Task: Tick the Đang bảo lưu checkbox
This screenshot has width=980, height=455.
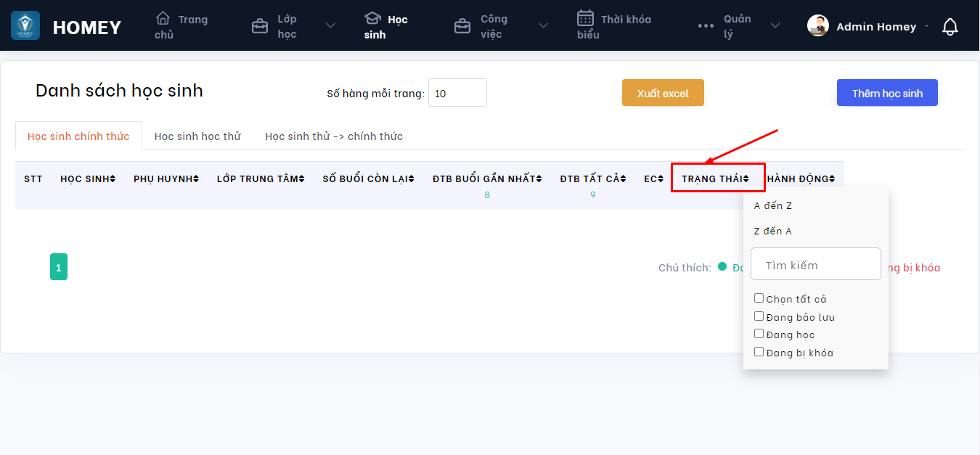Action: [x=759, y=316]
